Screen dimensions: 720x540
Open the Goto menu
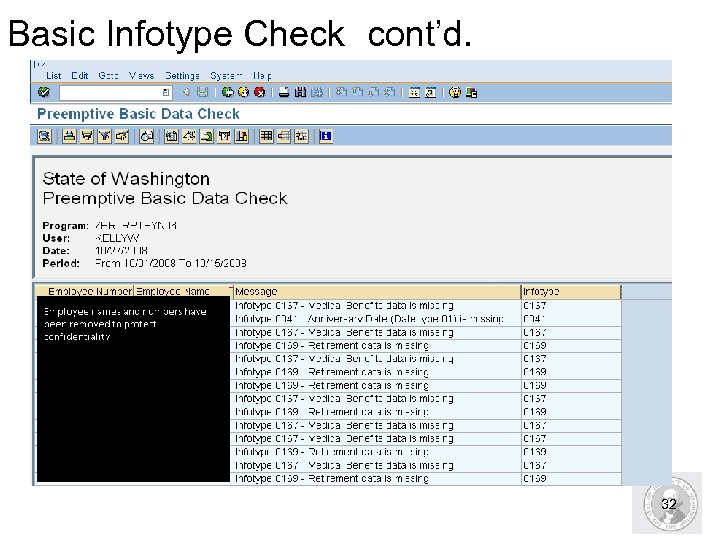tap(108, 76)
